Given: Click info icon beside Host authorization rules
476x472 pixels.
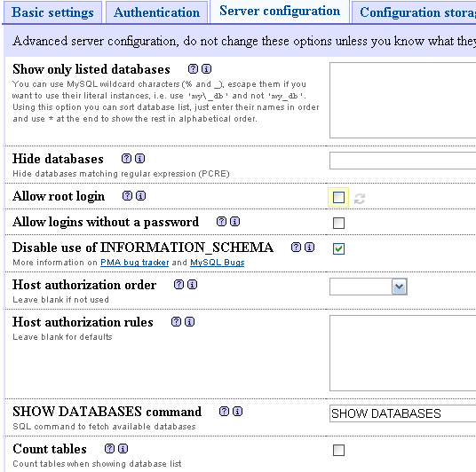Looking at the screenshot, I should 189,321.
